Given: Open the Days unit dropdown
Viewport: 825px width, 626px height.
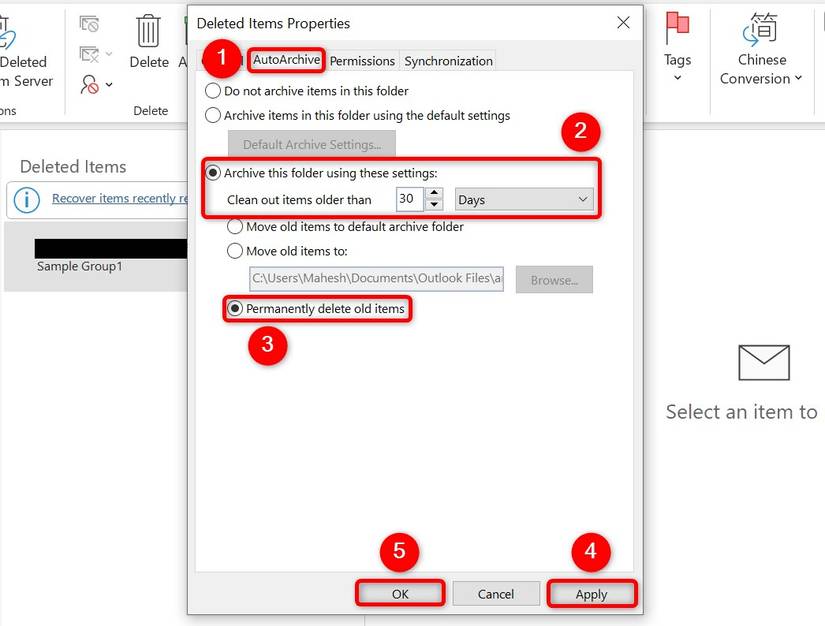Looking at the screenshot, I should coord(523,199).
